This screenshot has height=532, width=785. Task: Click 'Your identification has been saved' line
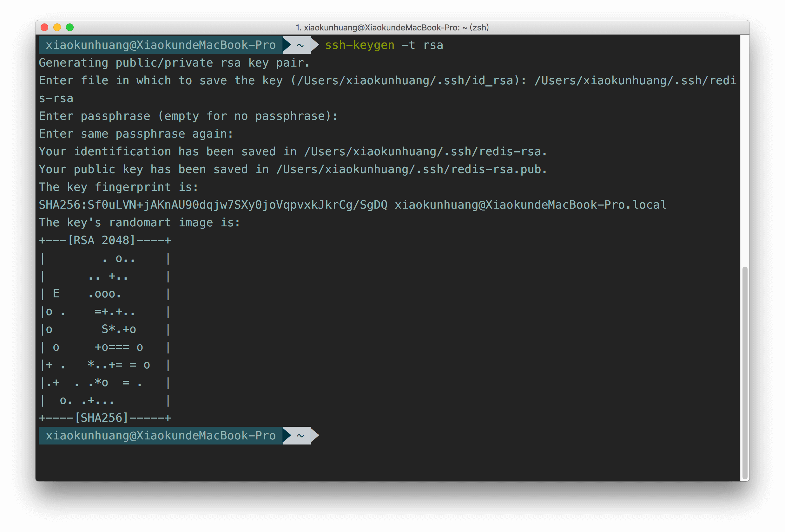tap(293, 152)
